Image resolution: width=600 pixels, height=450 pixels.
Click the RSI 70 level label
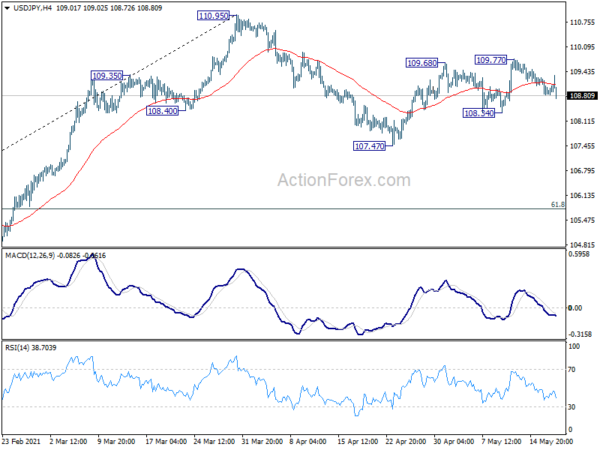572,370
